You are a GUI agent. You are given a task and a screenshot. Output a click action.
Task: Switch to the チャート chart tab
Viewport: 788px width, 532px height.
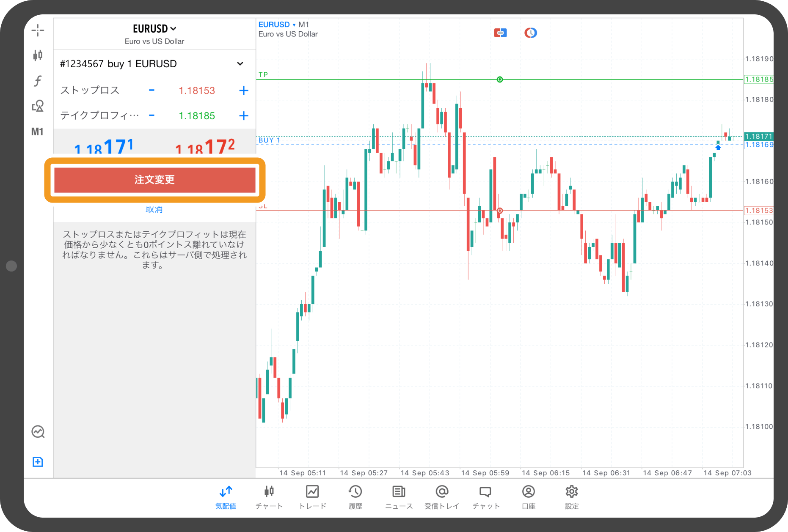pos(269,497)
